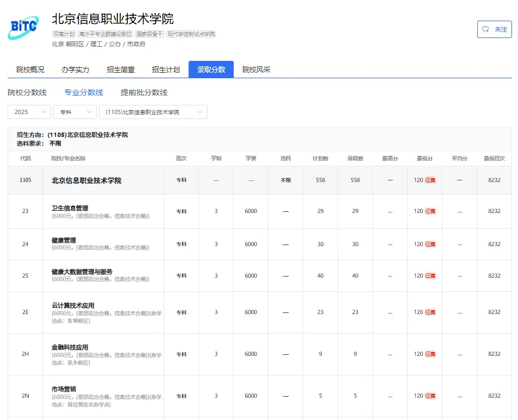The height and width of the screenshot is (420, 518).
Task: Click the 计划数 column header
Action: (321, 159)
